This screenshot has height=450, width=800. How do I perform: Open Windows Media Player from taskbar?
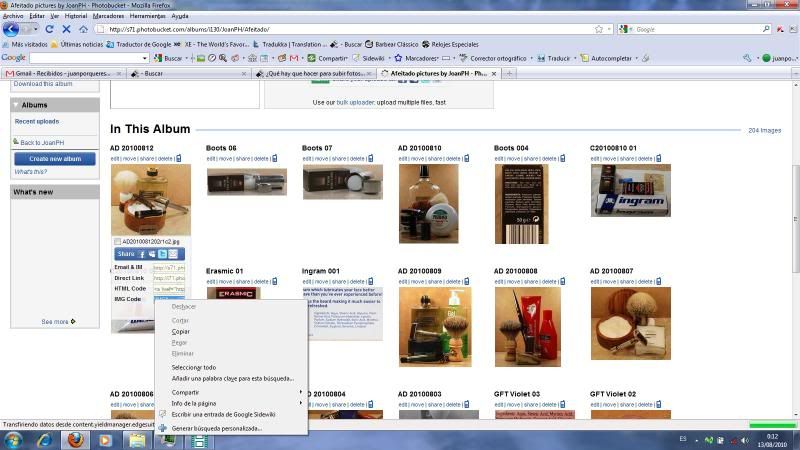pos(106,440)
